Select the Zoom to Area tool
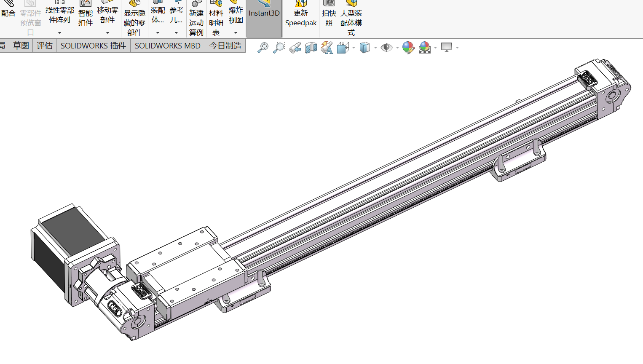 [x=279, y=48]
